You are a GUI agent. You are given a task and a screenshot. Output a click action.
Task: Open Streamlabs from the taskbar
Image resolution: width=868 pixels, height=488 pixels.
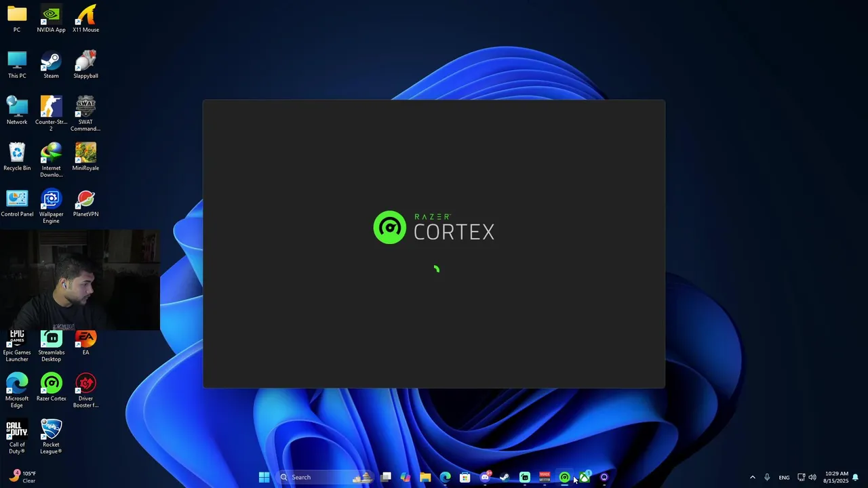point(524,477)
